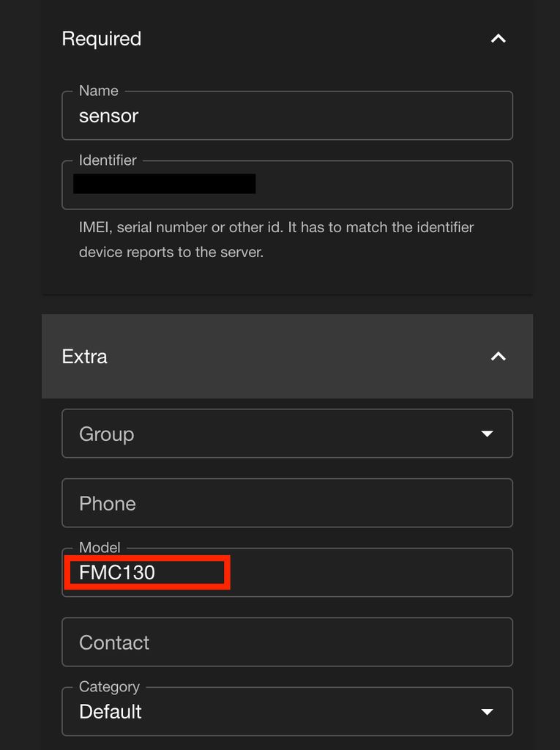Click the Extra section header bar
The height and width of the screenshot is (750, 560).
point(287,357)
